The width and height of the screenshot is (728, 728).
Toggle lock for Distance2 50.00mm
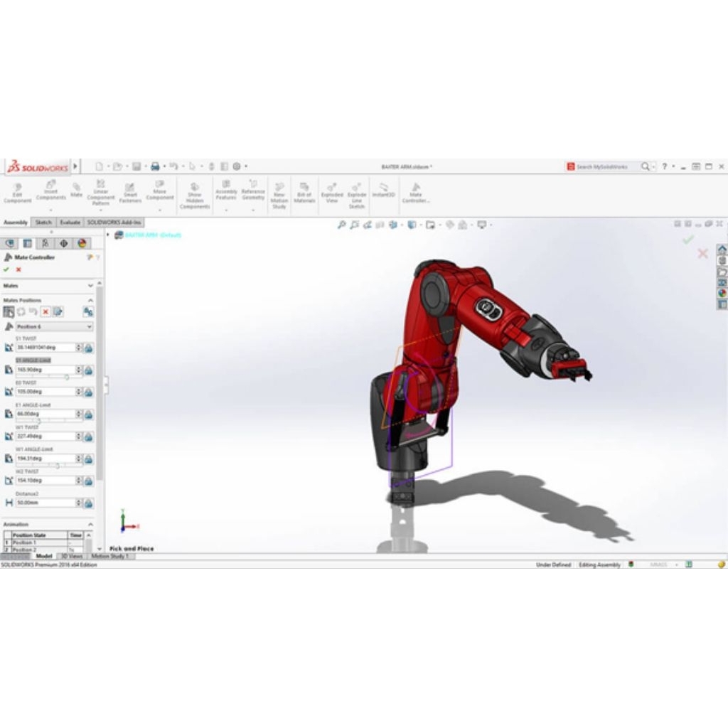pyautogui.click(x=88, y=503)
